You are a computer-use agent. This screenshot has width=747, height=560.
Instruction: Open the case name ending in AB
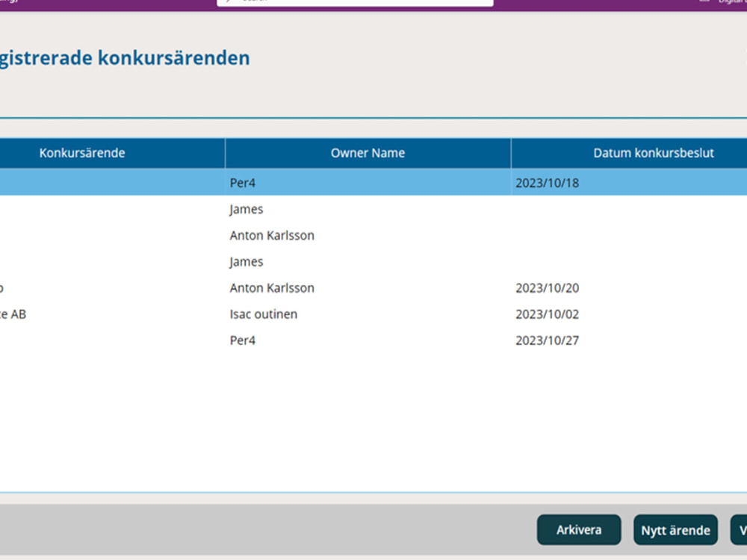tap(13, 314)
